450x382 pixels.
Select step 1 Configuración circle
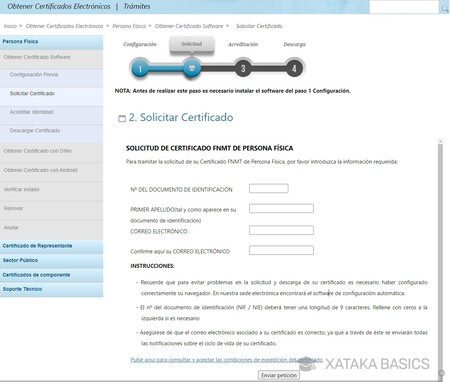140,69
